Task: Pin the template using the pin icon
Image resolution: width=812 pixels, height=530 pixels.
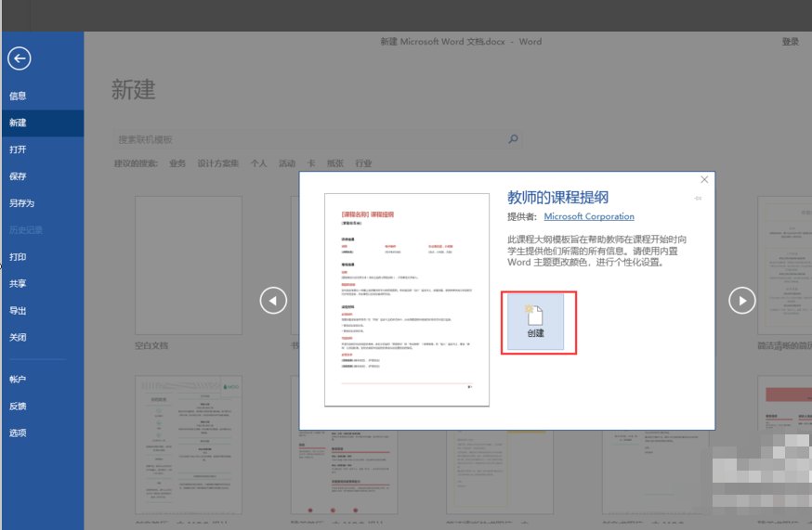Action: click(698, 199)
